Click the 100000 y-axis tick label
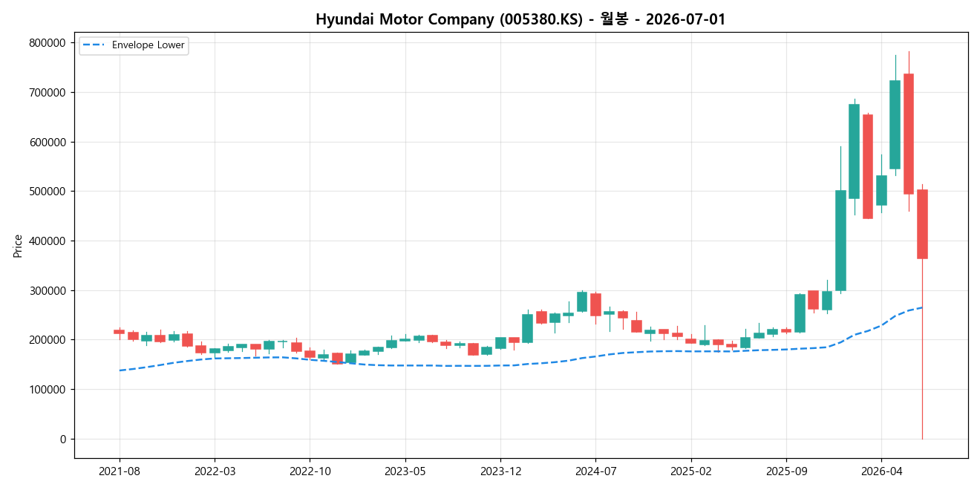The width and height of the screenshot is (980, 490). (x=48, y=390)
